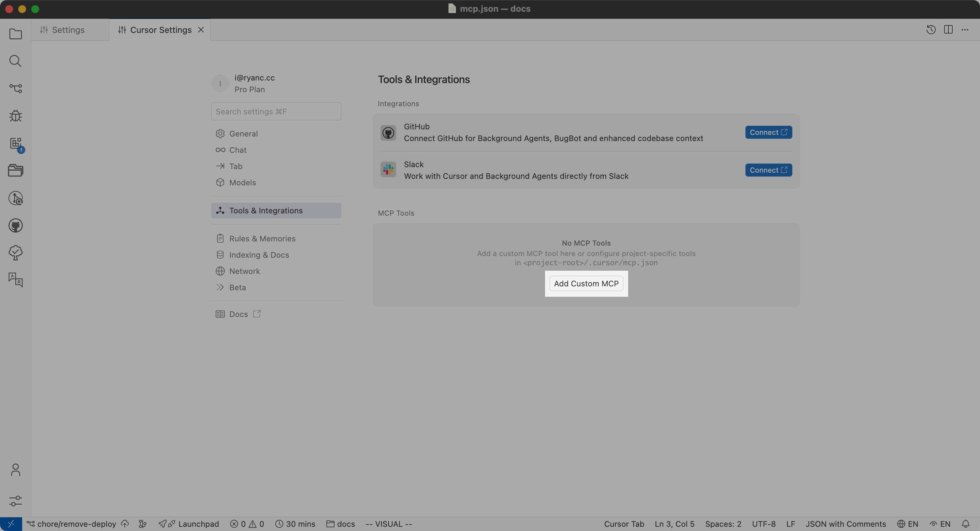The image size is (980, 531).
Task: Open Models settings section
Action: pyautogui.click(x=242, y=182)
